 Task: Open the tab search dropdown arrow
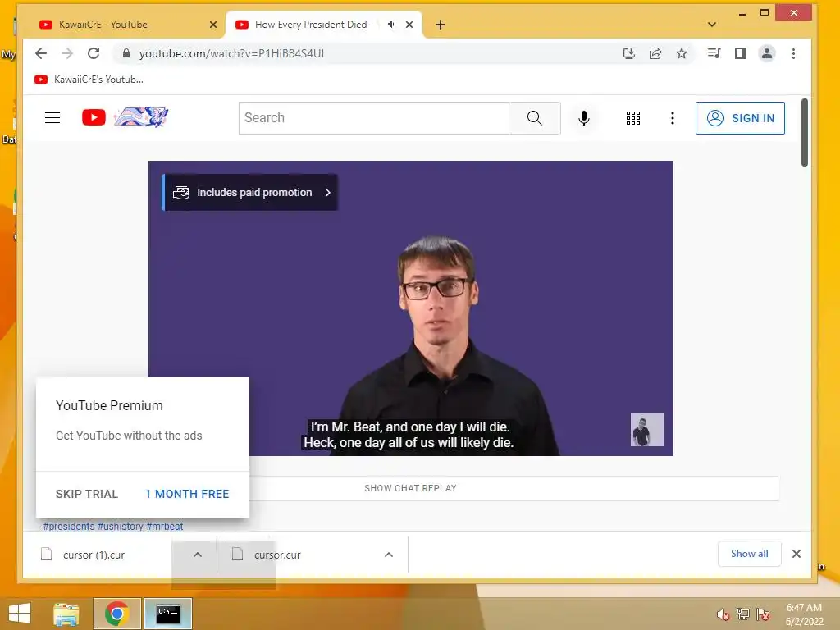(712, 25)
